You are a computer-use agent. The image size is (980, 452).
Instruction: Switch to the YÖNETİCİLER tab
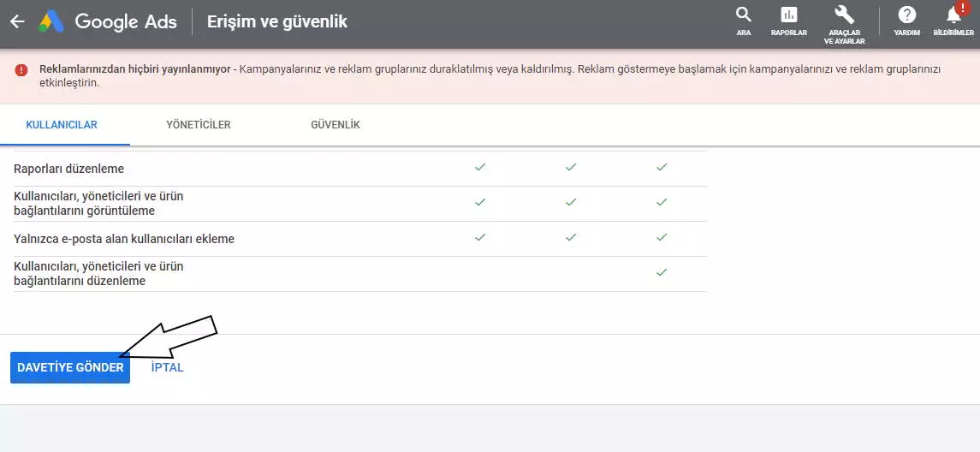(198, 125)
